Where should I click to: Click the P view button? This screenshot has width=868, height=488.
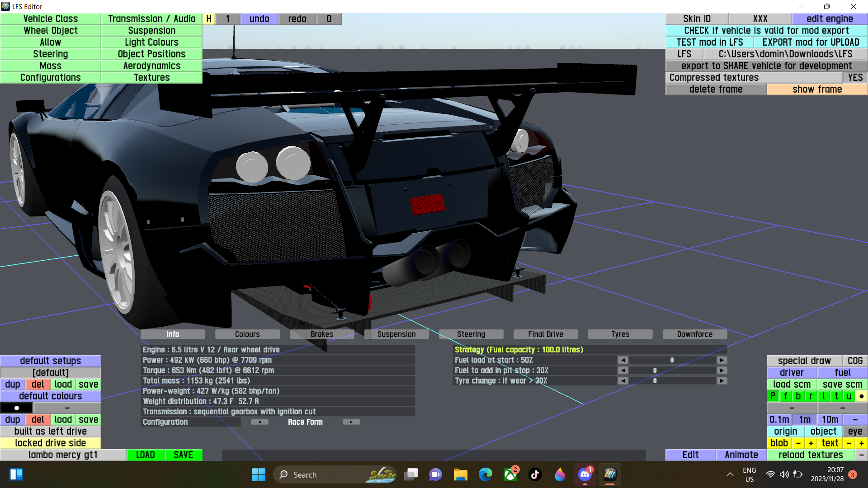[773, 396]
